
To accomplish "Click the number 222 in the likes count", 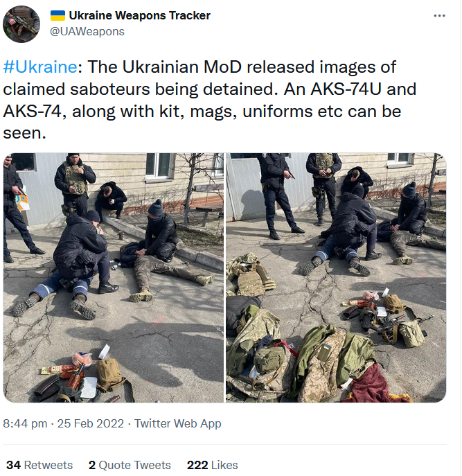I will click(197, 465).
